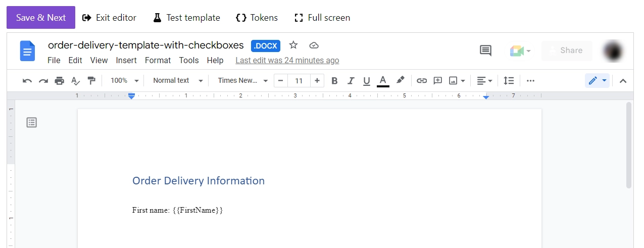Click the vertical scrollbar
The height and width of the screenshot is (248, 644).
coord(629,145)
